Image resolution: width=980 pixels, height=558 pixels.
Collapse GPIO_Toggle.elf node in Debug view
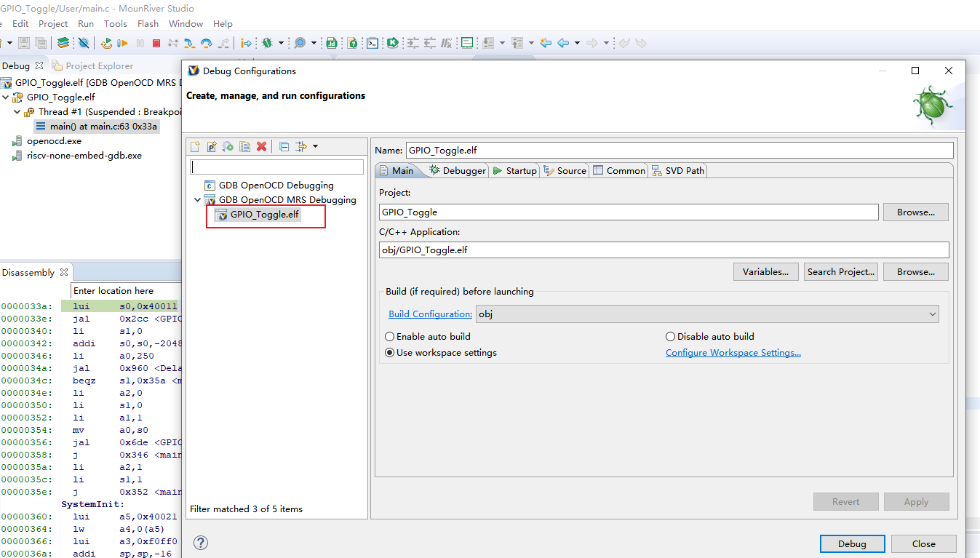click(x=6, y=97)
